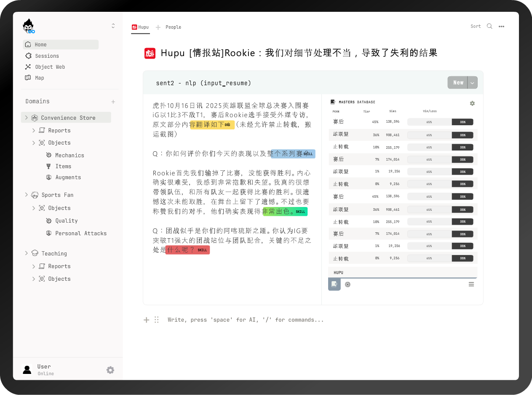Click the target icon in the database panel footer
The width and height of the screenshot is (532, 395).
click(x=348, y=284)
